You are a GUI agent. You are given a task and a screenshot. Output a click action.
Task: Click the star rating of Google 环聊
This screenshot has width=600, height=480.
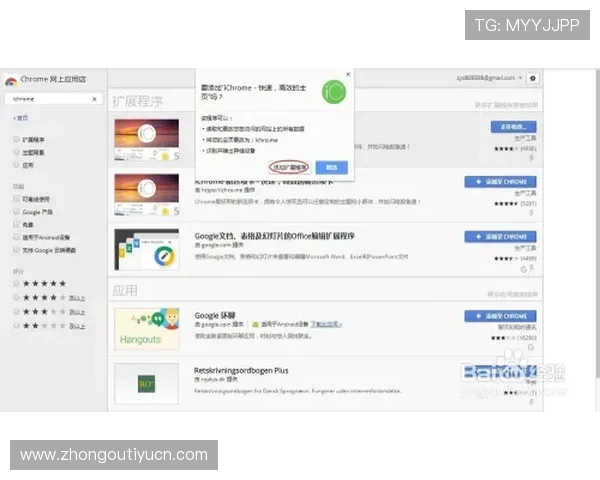[x=503, y=338]
